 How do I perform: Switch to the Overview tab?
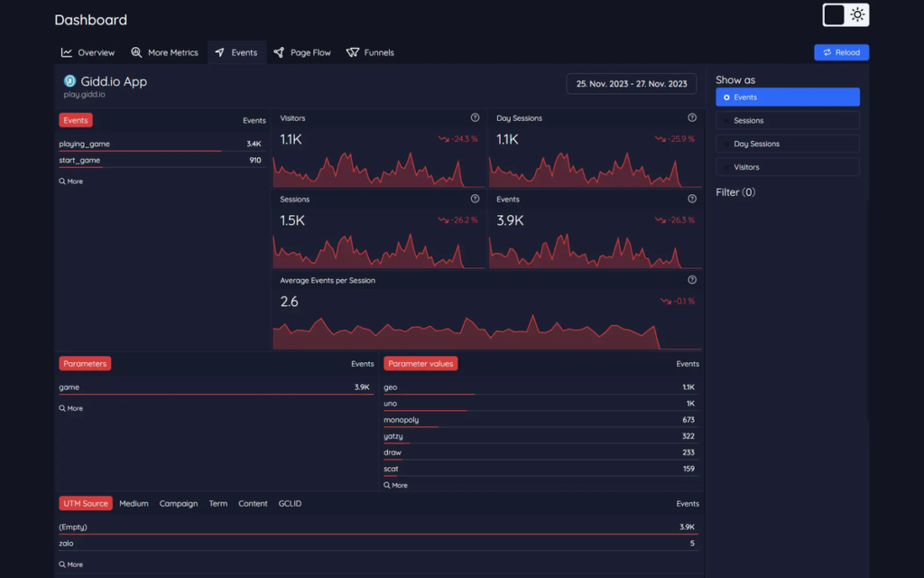coord(88,52)
